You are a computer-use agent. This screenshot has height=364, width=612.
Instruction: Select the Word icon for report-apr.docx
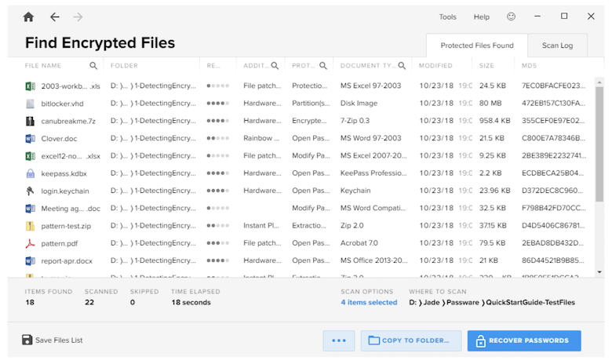30,260
